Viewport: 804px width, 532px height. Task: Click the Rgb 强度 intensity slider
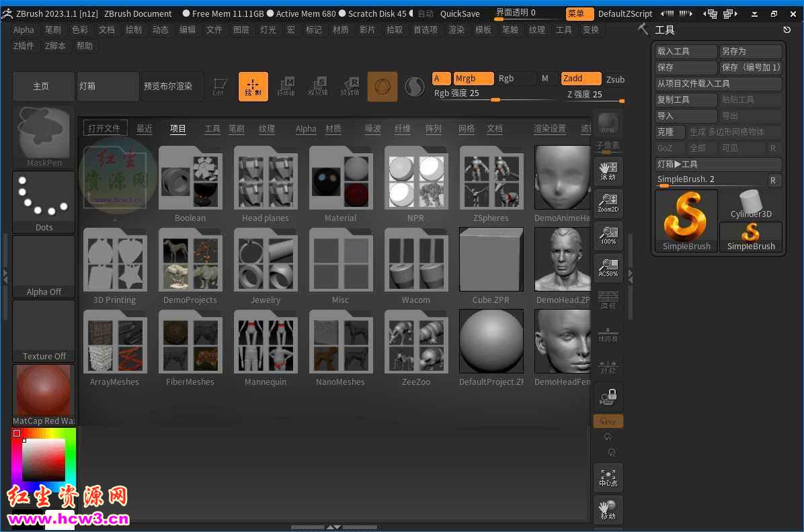tap(496, 94)
